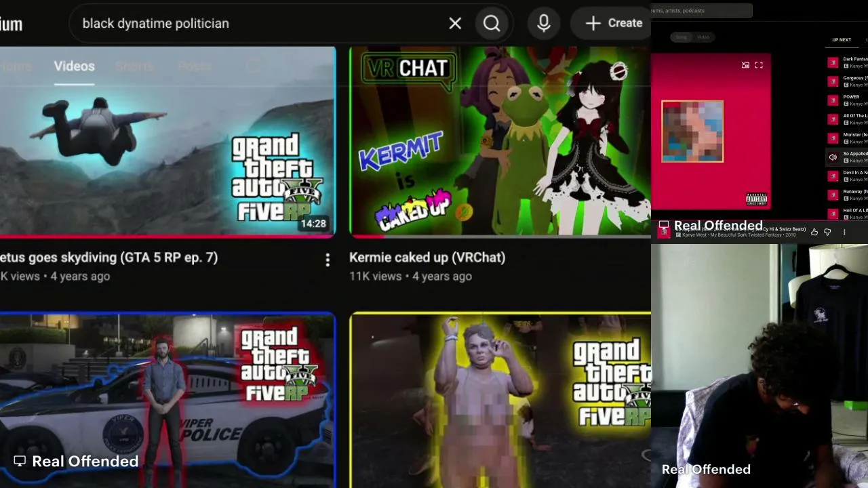Click the Monster track thumbnail in the queue
The image size is (868, 488).
pos(833,138)
